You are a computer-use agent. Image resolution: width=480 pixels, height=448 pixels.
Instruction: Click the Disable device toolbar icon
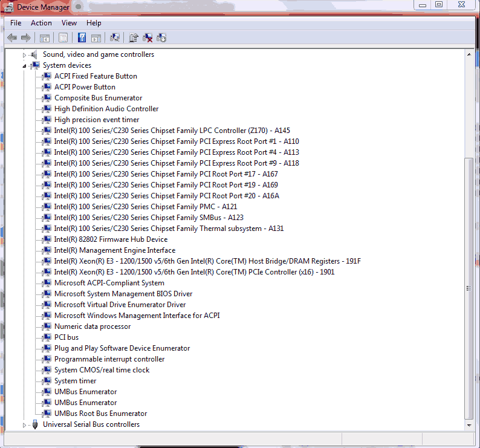point(161,38)
